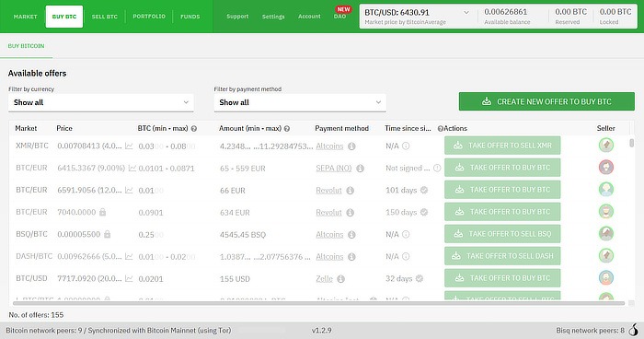644x339 pixels.
Task: Click the vertical scrollbar of offers table
Action: point(632,143)
